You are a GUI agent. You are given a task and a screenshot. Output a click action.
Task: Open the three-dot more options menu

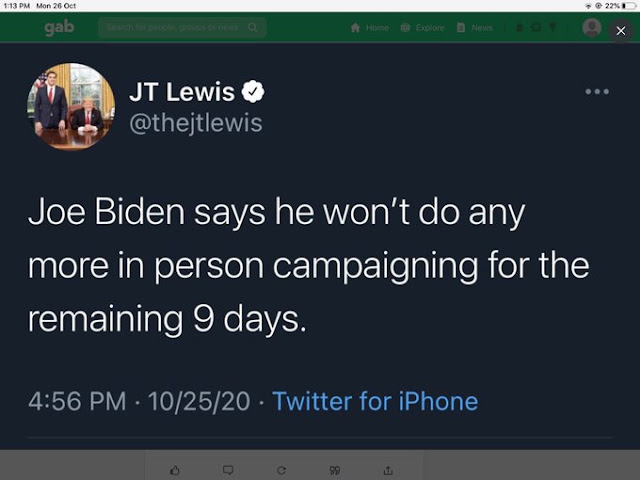pos(597,91)
